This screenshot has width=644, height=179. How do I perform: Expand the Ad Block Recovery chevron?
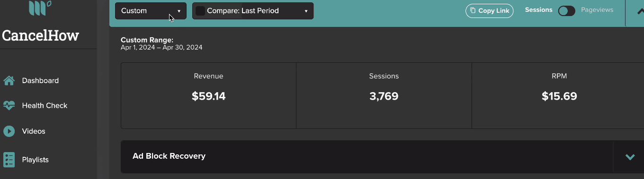click(630, 157)
